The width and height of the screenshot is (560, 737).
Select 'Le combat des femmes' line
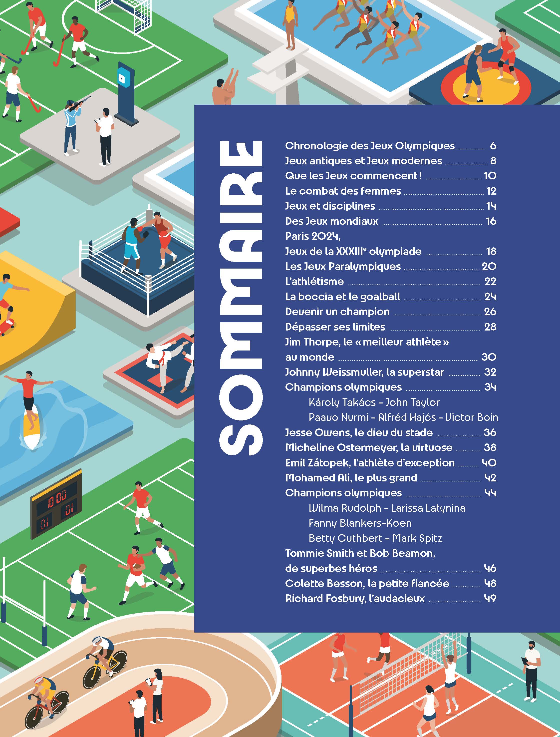coord(343,191)
